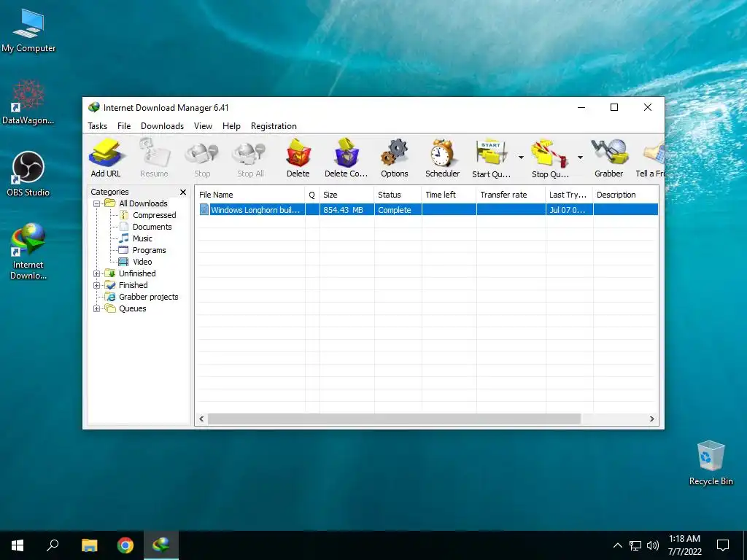This screenshot has width=747, height=560.
Task: Open the Tasks menu
Action: click(97, 126)
